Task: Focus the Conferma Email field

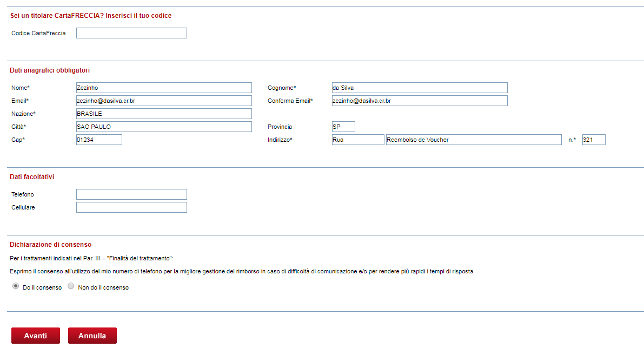Action: tap(420, 101)
